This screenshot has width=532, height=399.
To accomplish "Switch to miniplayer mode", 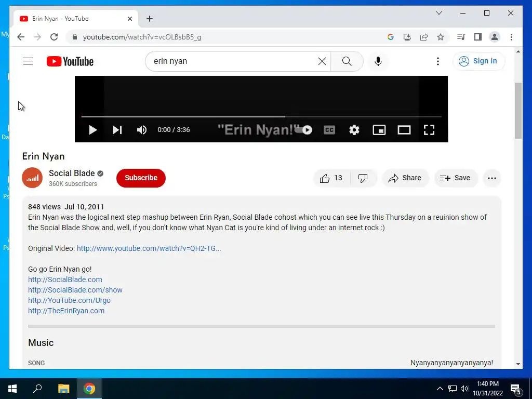I will [379, 129].
